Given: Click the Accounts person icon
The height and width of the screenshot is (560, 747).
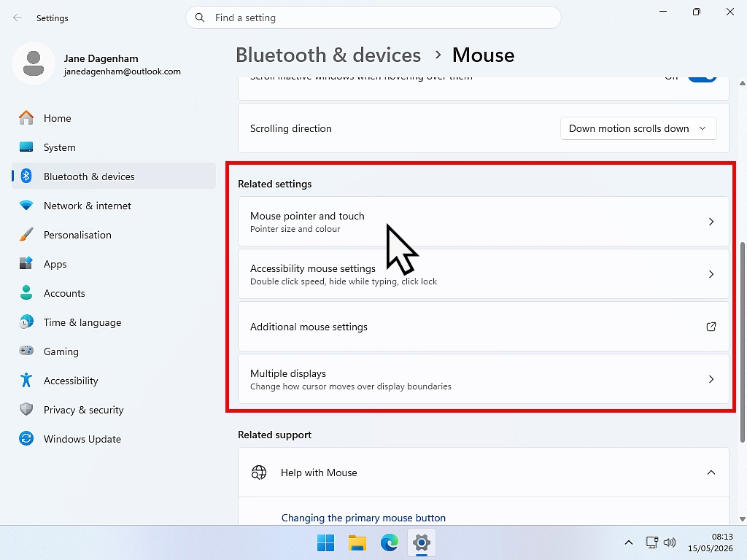Looking at the screenshot, I should point(26,292).
